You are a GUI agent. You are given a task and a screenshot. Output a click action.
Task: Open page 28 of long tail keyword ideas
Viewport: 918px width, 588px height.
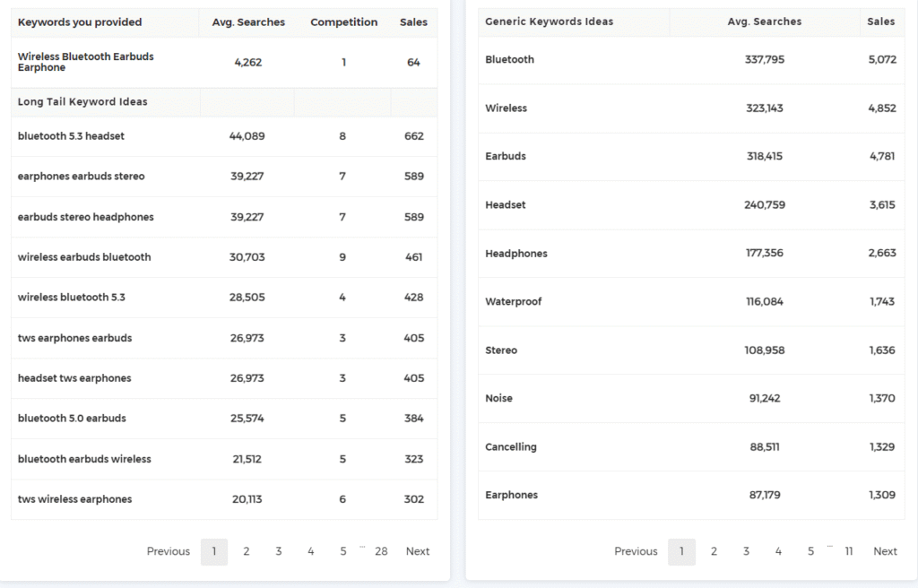point(381,551)
